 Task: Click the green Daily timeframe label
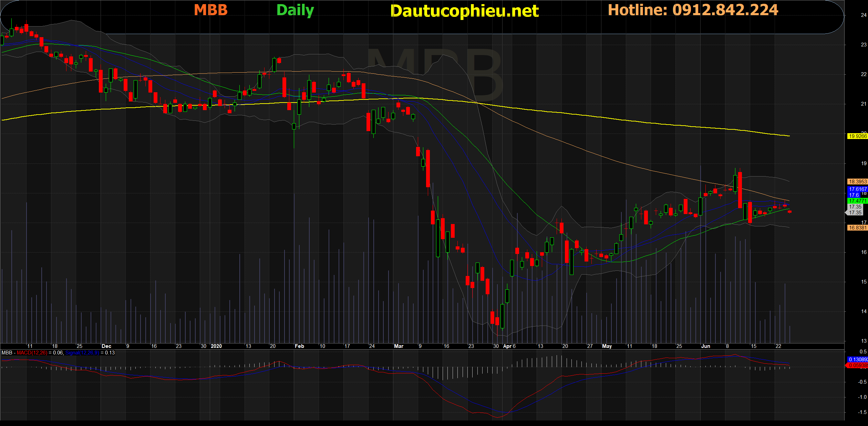pos(295,10)
